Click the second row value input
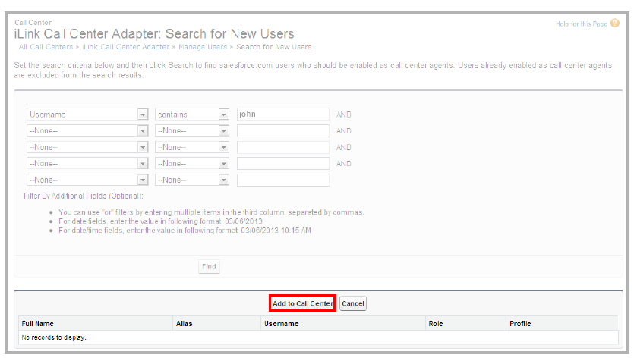 (283, 131)
